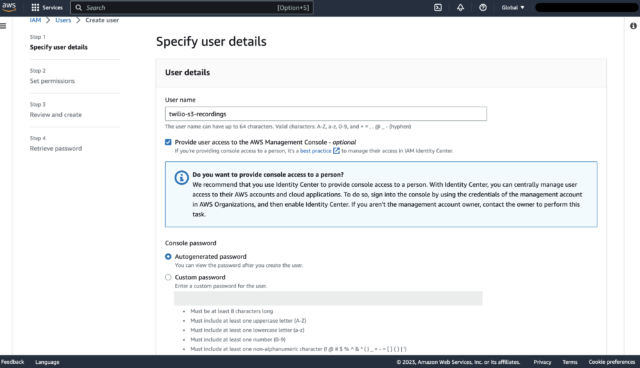Image resolution: width=640 pixels, height=368 pixels.
Task: Click the IAM breadcrumb link
Action: click(x=36, y=20)
